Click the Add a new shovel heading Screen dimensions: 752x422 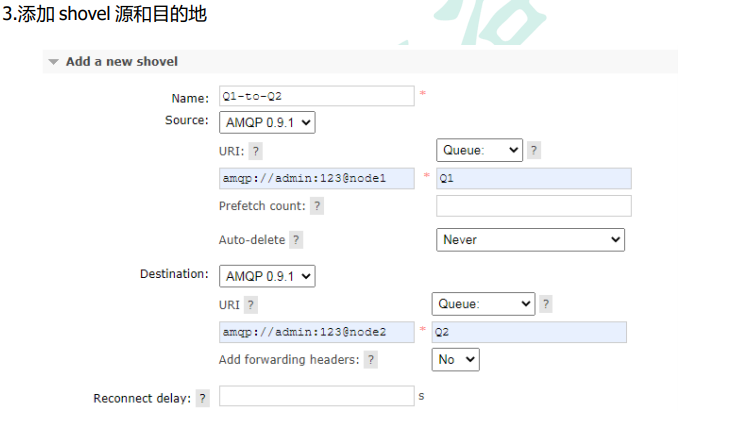122,62
